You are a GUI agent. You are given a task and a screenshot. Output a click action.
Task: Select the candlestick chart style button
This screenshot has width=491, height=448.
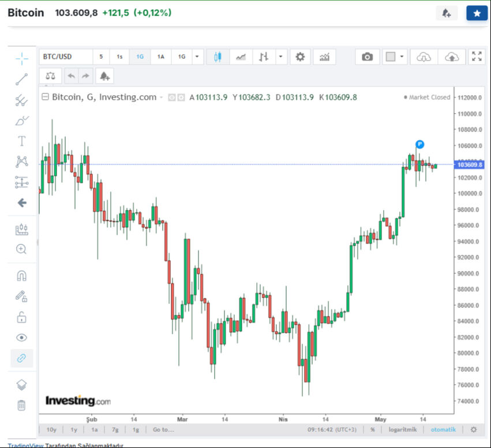click(x=218, y=57)
